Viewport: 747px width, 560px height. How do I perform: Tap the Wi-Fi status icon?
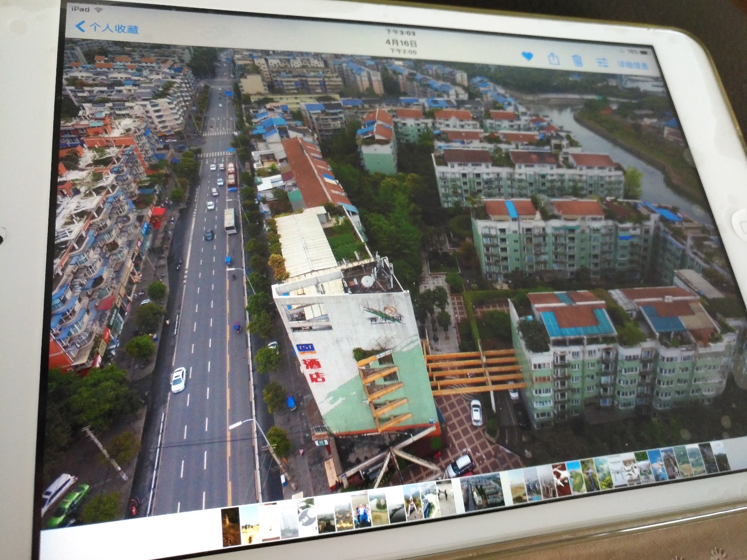coord(99,9)
